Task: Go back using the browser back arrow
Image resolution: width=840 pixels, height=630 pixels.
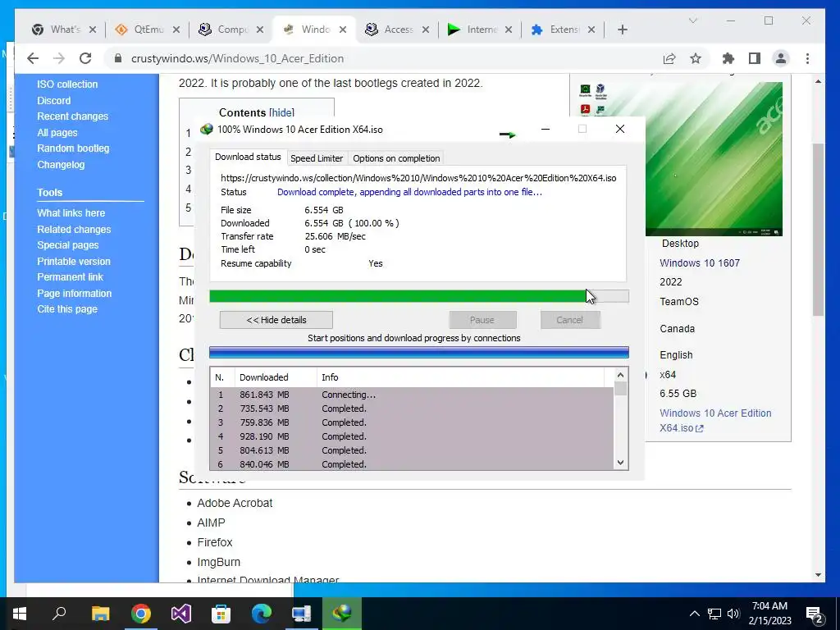Action: 33,58
